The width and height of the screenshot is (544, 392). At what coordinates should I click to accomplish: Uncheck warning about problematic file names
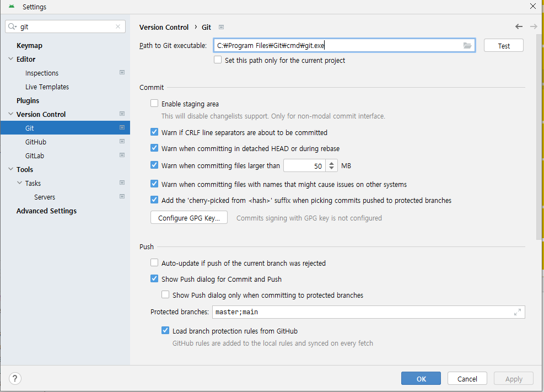click(154, 184)
